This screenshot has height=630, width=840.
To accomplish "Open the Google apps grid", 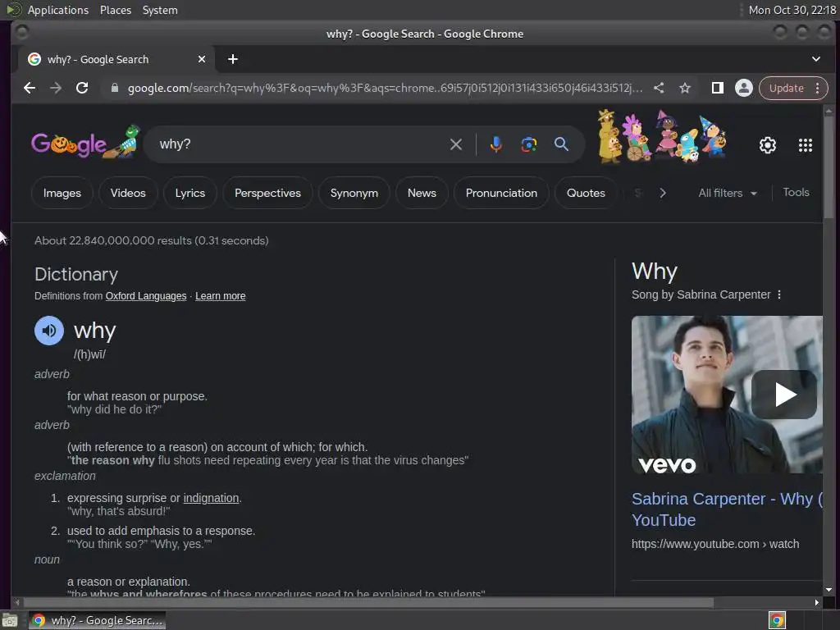I will (806, 144).
